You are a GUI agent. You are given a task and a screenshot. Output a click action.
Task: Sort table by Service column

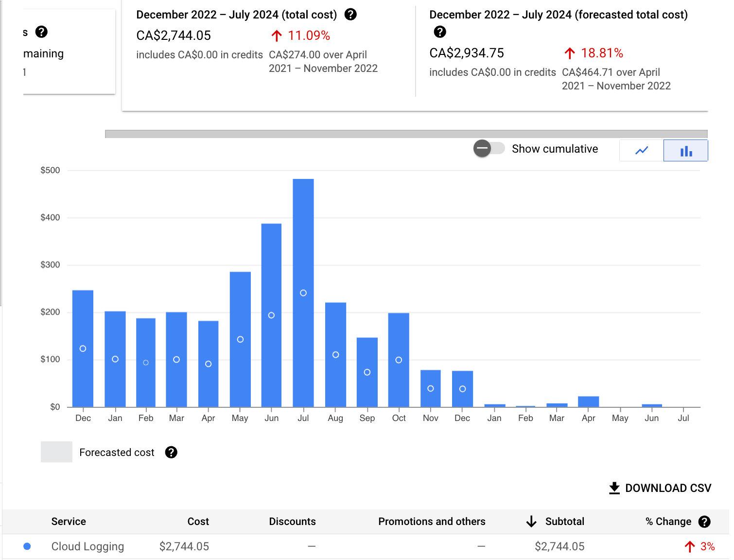tap(69, 522)
